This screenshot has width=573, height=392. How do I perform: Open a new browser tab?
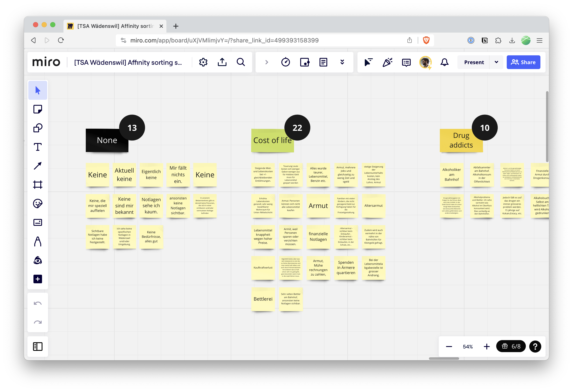coord(176,26)
